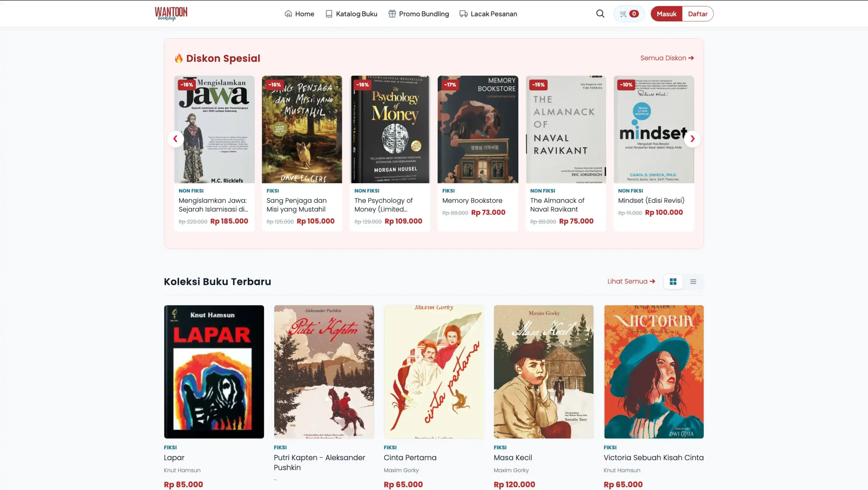Screen dimensions: 868x490
Task: Switch to grid view layout
Action: click(673, 281)
